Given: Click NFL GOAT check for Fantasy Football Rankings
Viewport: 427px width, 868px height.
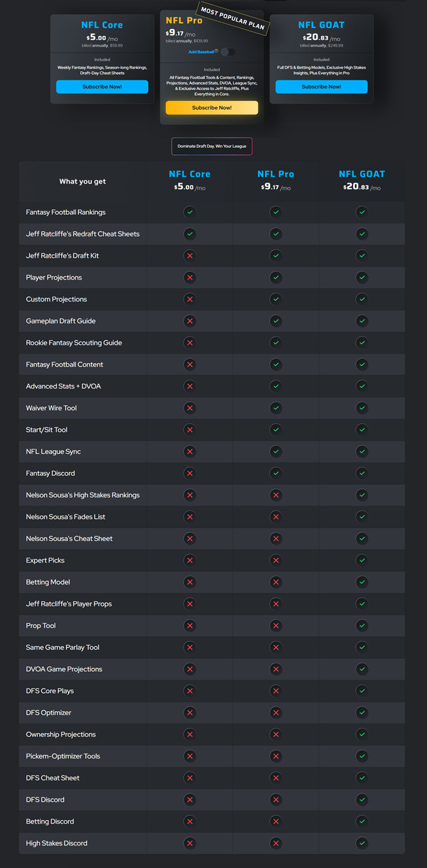Looking at the screenshot, I should (362, 212).
